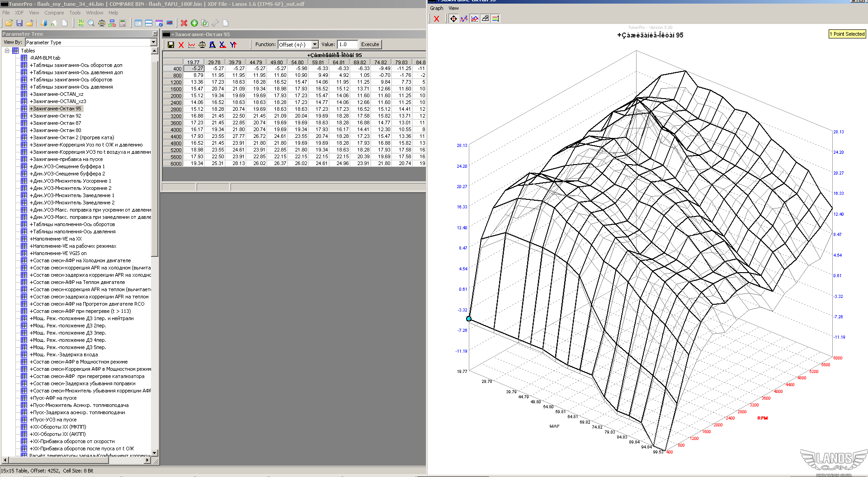Click the magnifying glass search icon
Image resolution: width=868 pixels, height=477 pixels.
pyautogui.click(x=91, y=23)
